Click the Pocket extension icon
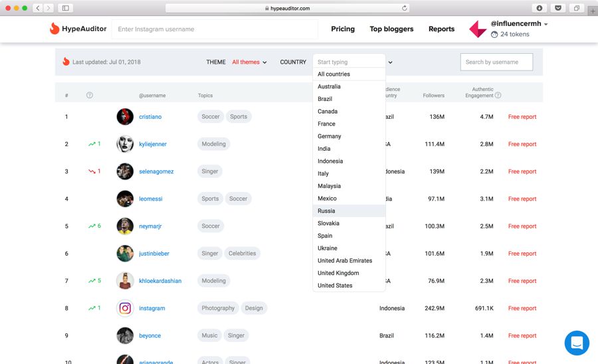The height and width of the screenshot is (364, 598). click(558, 8)
